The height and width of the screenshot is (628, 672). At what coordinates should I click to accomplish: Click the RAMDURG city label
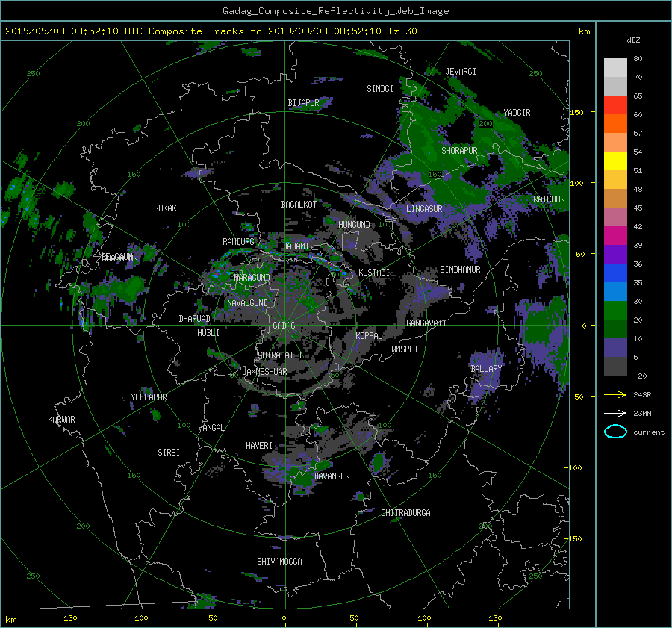238,242
